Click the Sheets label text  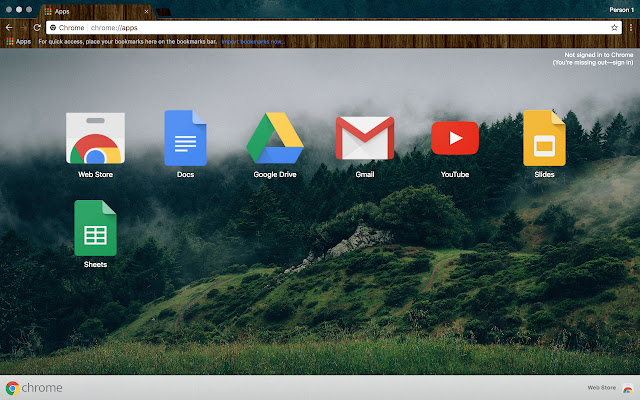click(95, 264)
